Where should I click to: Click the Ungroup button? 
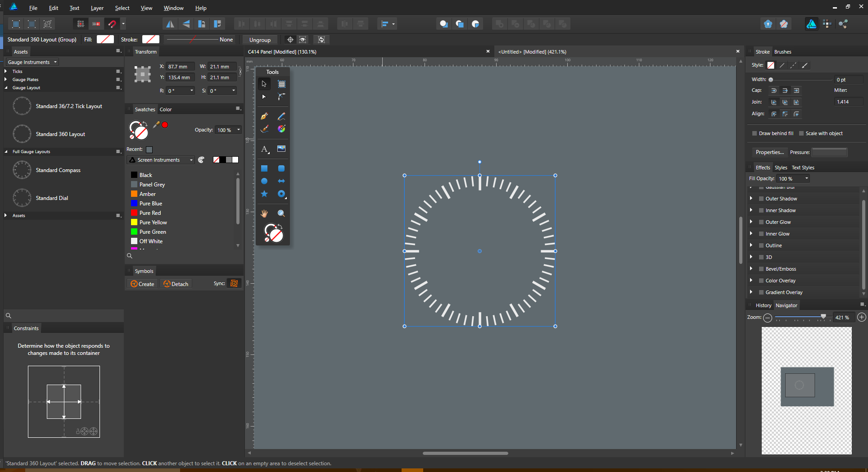point(260,40)
